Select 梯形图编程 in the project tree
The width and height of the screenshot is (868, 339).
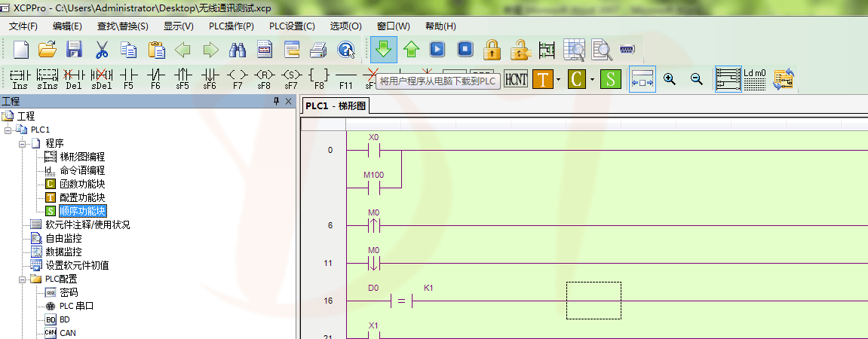[x=82, y=157]
